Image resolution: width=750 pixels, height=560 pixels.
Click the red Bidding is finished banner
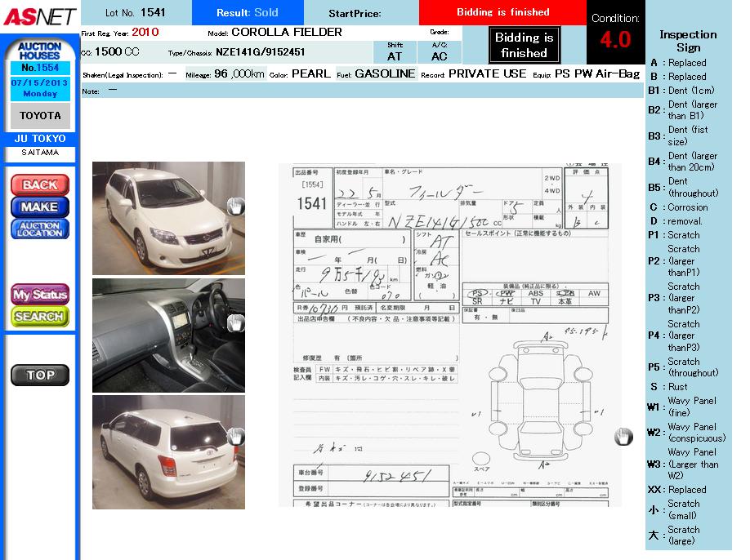tap(502, 12)
